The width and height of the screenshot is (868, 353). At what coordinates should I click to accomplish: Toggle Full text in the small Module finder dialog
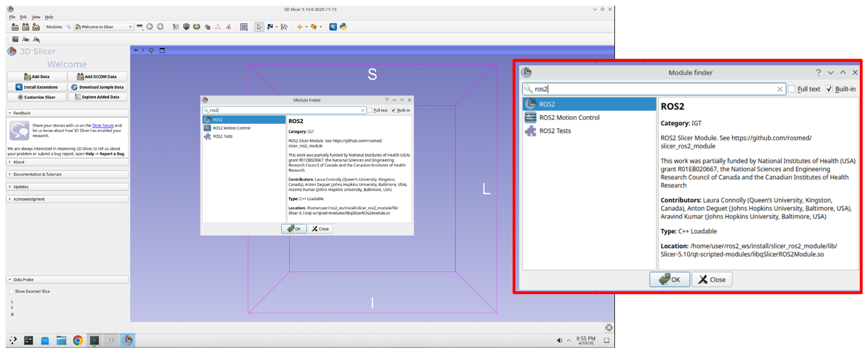tap(370, 110)
